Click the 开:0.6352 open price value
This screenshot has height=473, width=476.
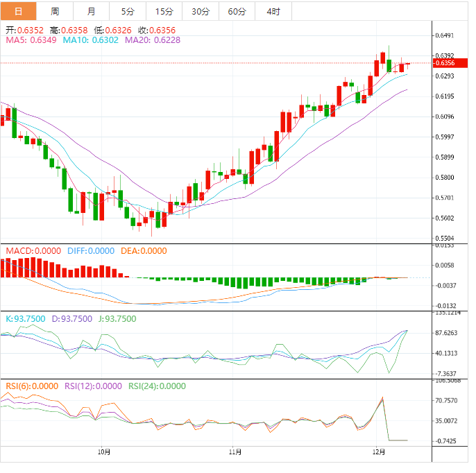[x=24, y=31]
